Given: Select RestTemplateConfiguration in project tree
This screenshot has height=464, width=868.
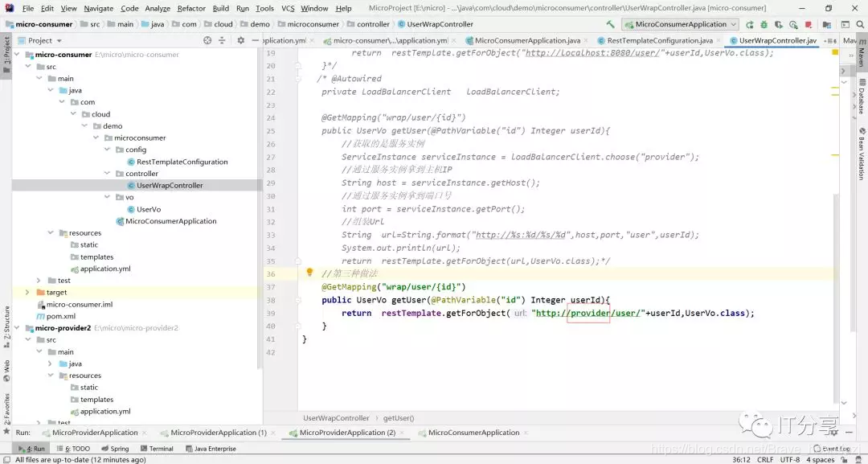Looking at the screenshot, I should coord(182,162).
